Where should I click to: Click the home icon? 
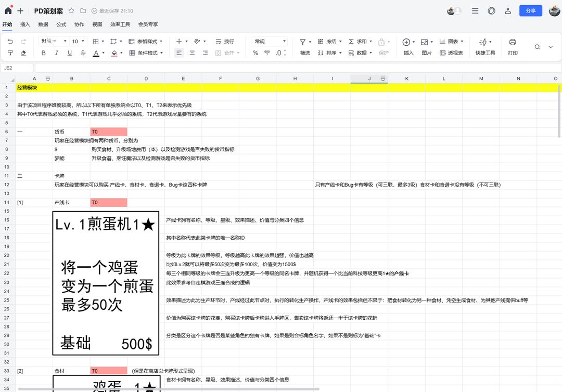(x=8, y=11)
